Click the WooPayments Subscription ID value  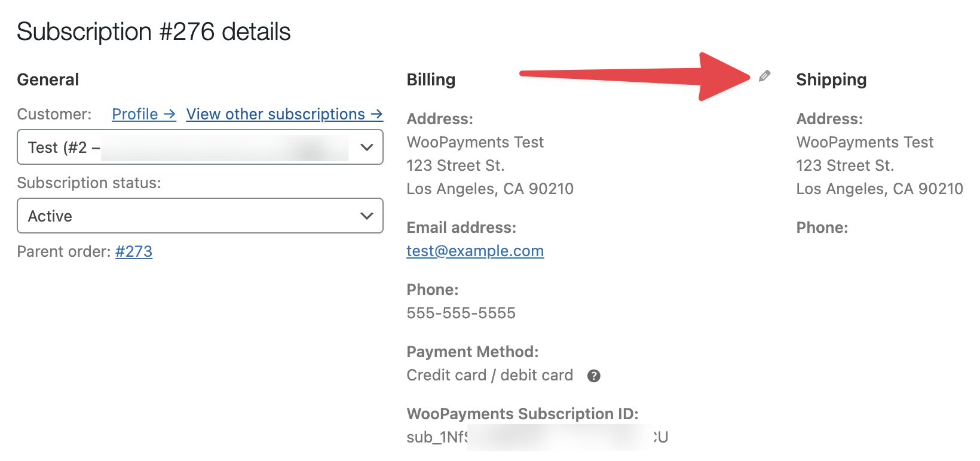(537, 437)
